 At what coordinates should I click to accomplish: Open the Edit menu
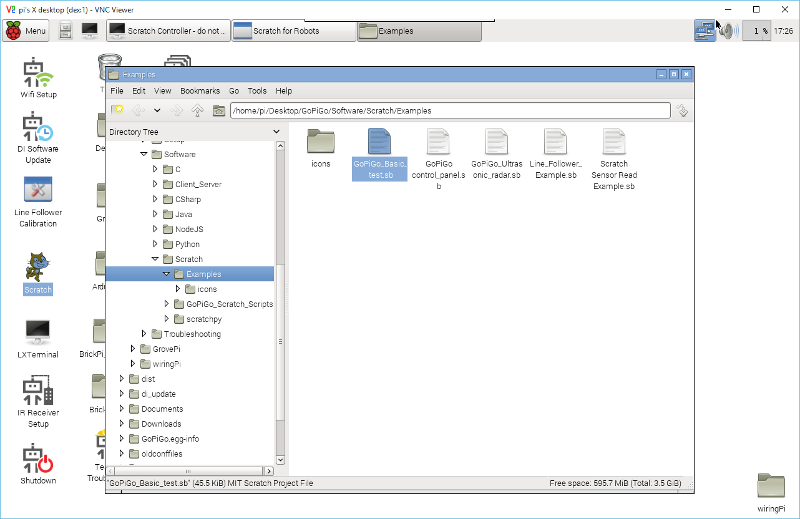pos(139,91)
